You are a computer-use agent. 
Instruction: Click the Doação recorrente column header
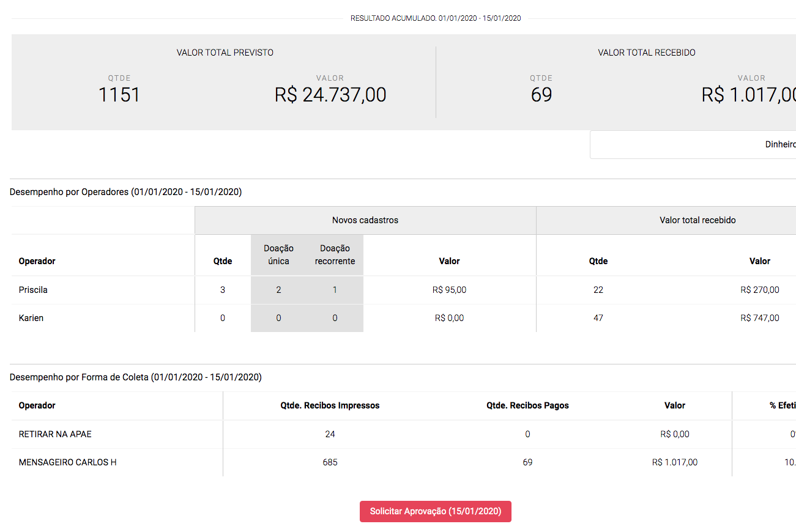point(335,254)
